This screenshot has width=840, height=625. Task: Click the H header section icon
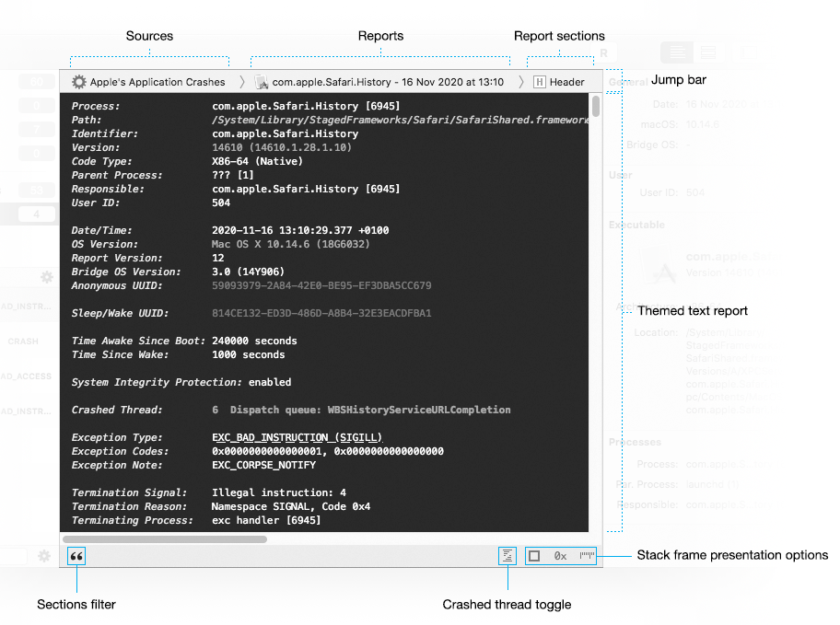click(540, 82)
